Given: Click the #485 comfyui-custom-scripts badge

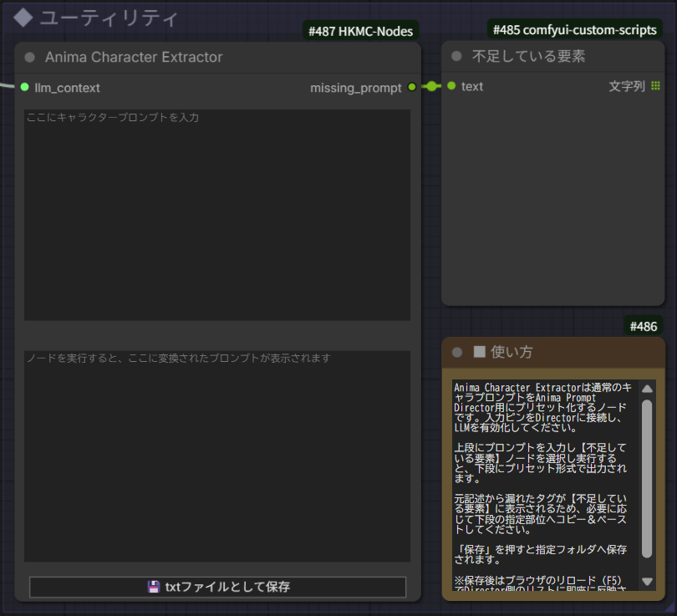Looking at the screenshot, I should (x=575, y=30).
